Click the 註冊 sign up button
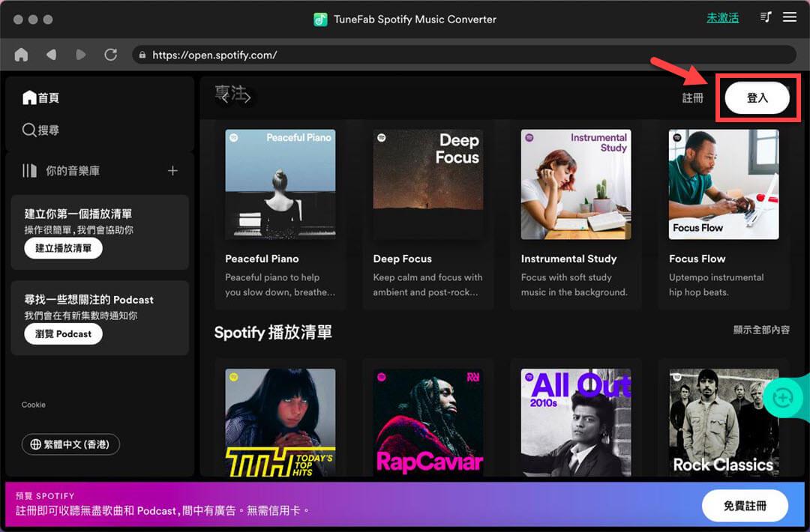The image size is (810, 532). [x=693, y=98]
